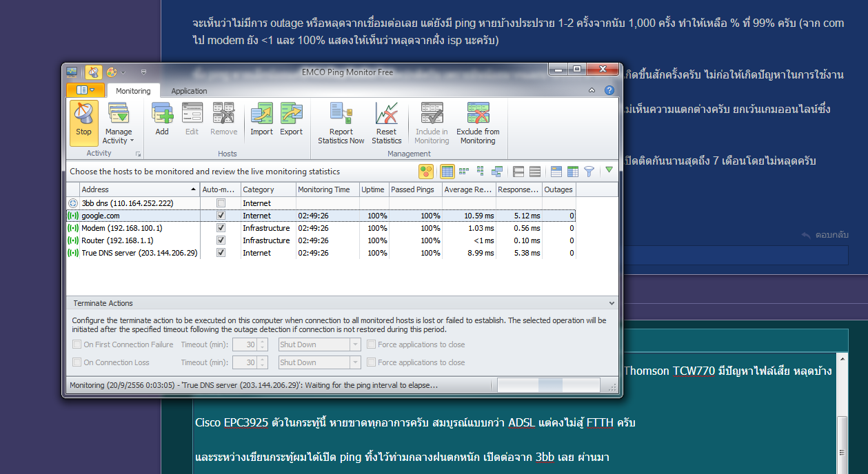
Task: Click the filter funnel icon
Action: [589, 171]
